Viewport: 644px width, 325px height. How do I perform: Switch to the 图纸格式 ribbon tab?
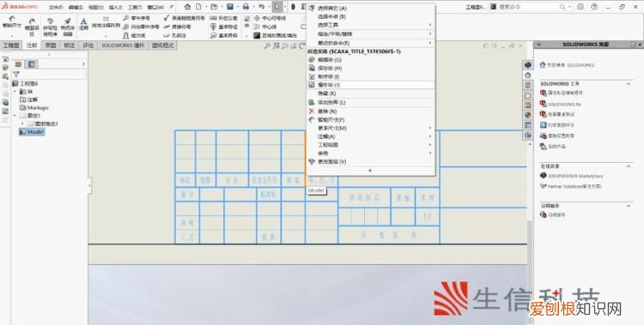coord(163,45)
